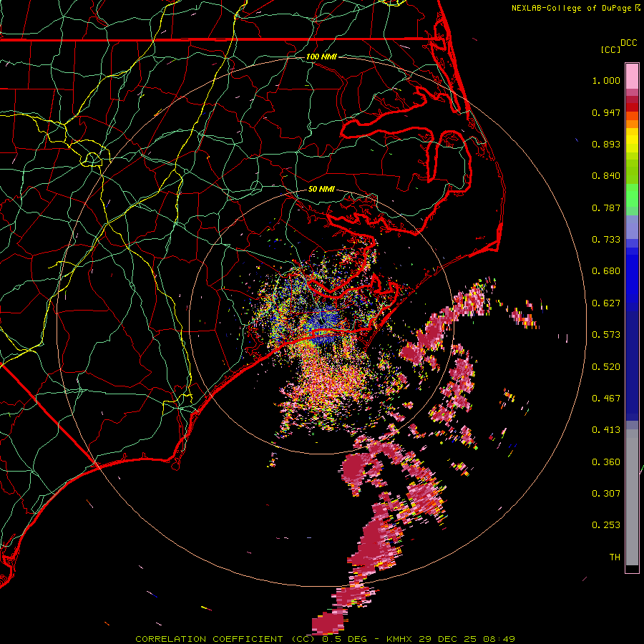Pick the yellow segment of color bar
The image size is (644, 644).
(632, 141)
